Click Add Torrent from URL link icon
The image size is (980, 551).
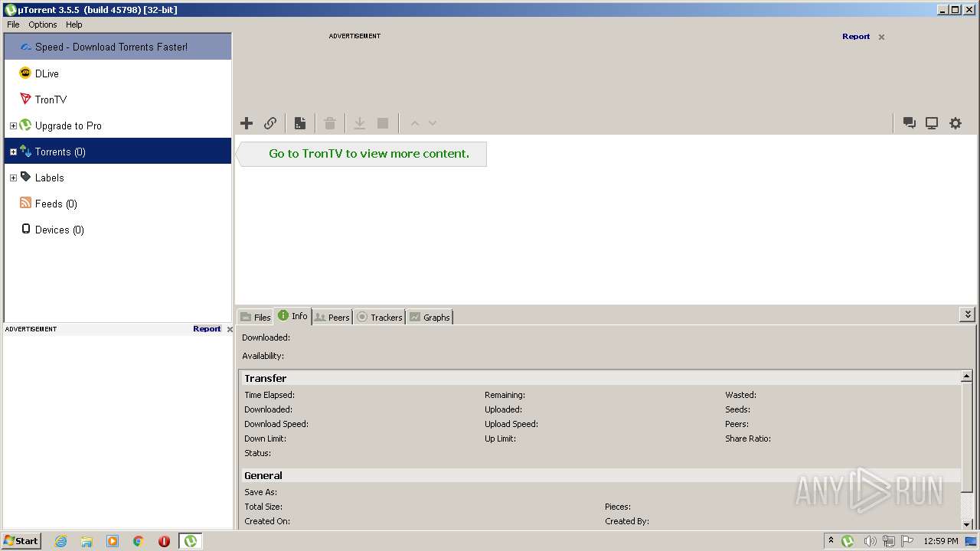[x=270, y=123]
